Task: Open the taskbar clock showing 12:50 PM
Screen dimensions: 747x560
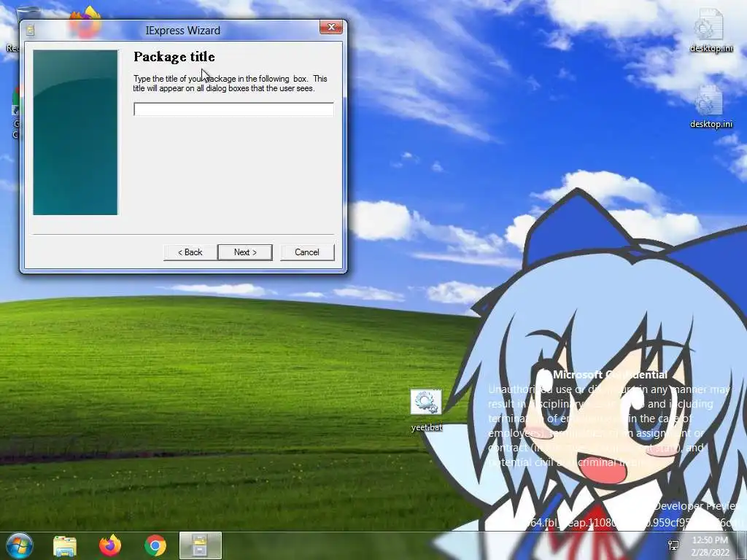Action: point(710,546)
